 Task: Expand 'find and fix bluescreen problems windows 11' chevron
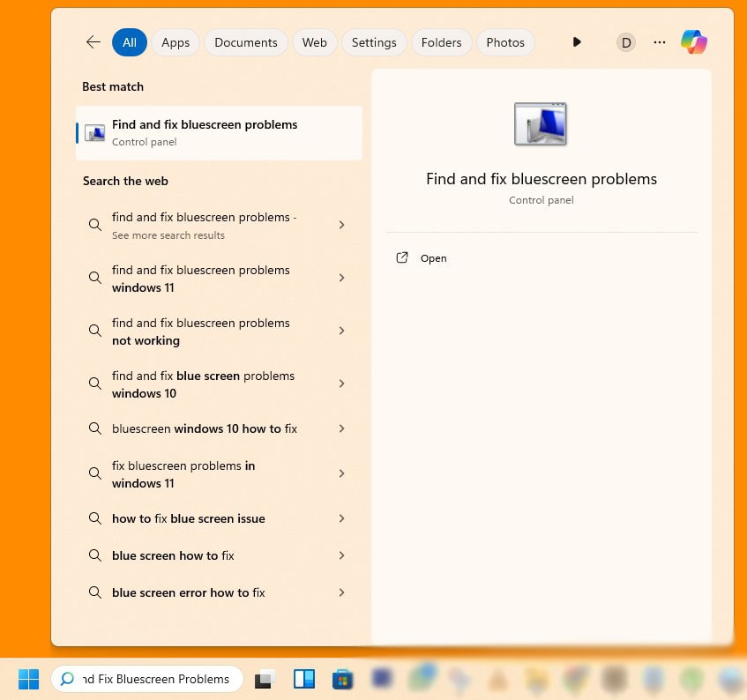(341, 279)
